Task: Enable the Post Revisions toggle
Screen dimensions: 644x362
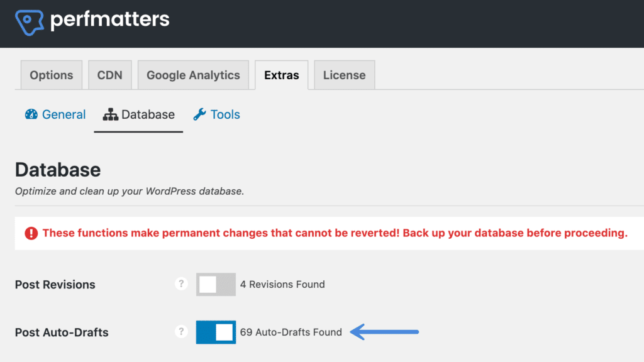Action: pos(216,285)
